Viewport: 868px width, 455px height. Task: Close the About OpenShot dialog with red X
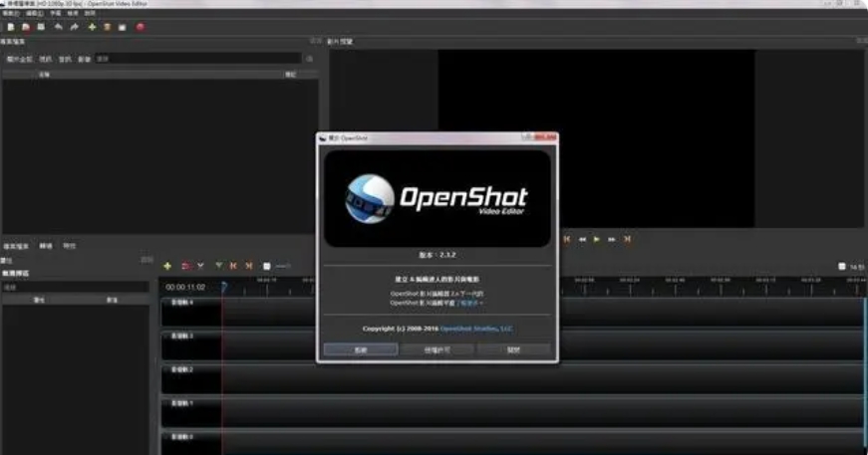(545, 137)
